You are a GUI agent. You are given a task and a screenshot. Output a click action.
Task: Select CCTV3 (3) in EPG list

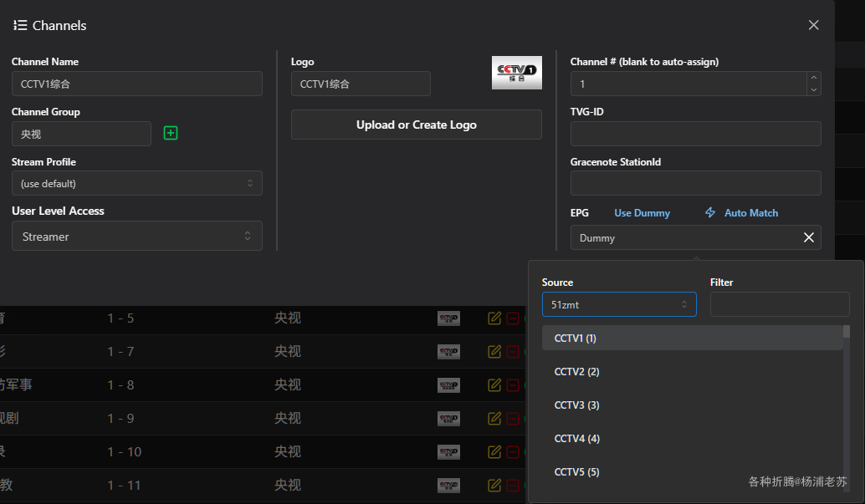pyautogui.click(x=693, y=405)
